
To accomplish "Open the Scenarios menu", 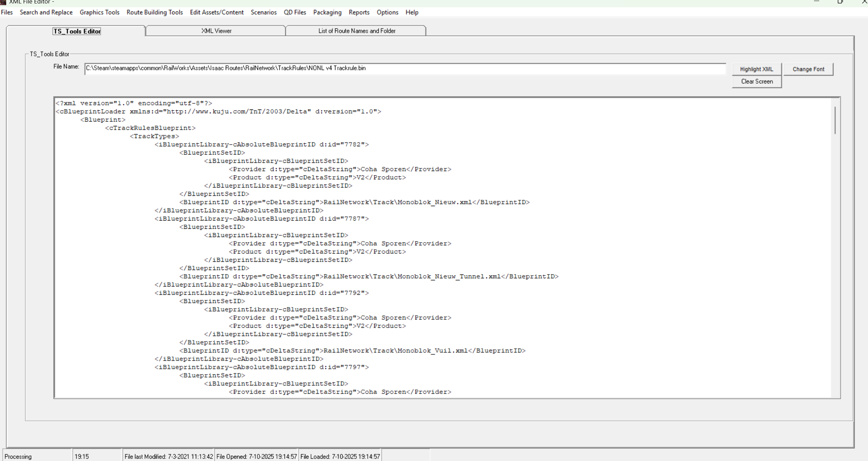I will (x=264, y=12).
